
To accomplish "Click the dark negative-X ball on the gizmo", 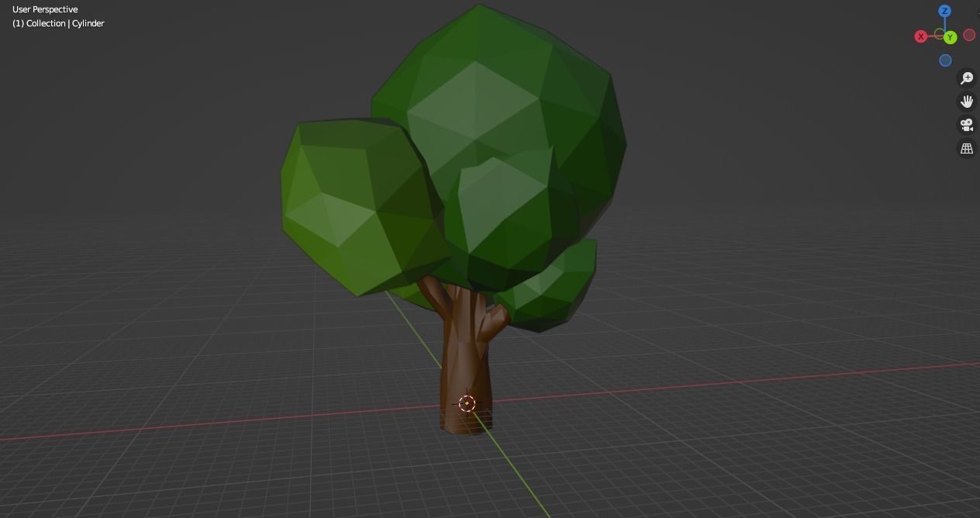I will (969, 35).
